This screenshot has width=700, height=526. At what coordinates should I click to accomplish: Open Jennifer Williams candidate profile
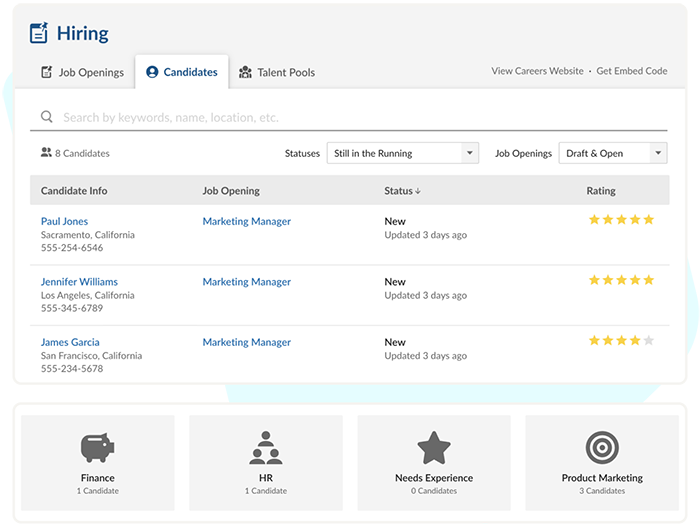79,282
